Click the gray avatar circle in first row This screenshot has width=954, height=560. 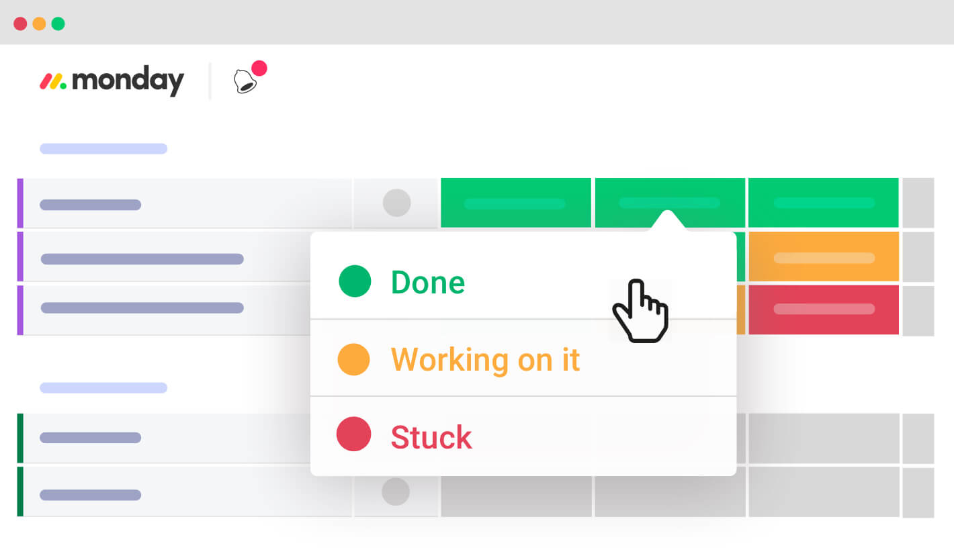[396, 203]
